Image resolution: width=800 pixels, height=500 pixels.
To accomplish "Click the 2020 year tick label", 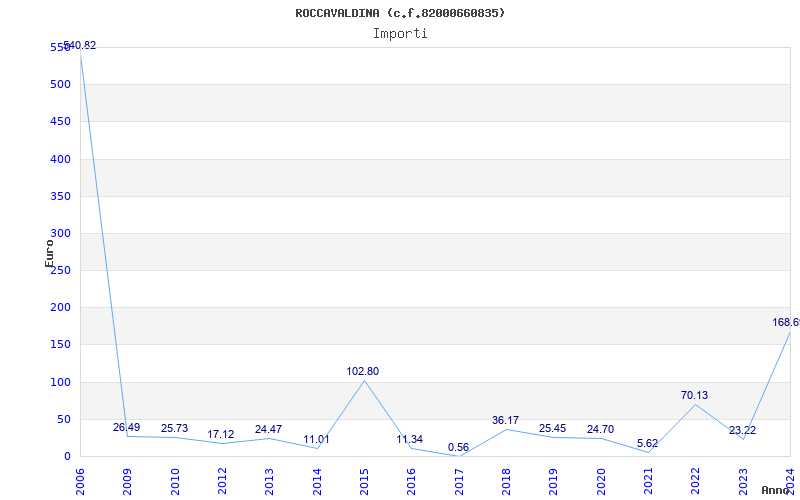I will pyautogui.click(x=601, y=481).
